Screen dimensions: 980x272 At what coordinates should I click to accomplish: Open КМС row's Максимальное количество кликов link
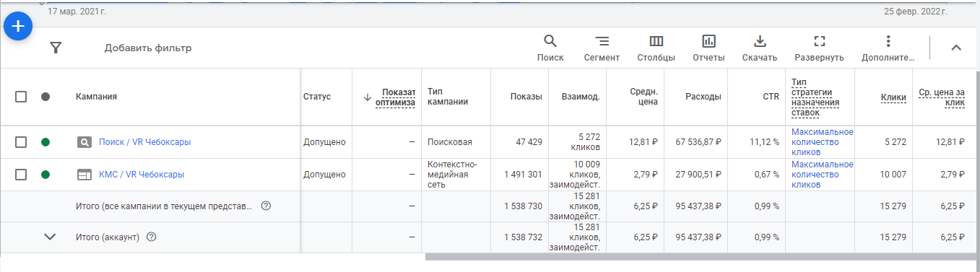[823, 175]
